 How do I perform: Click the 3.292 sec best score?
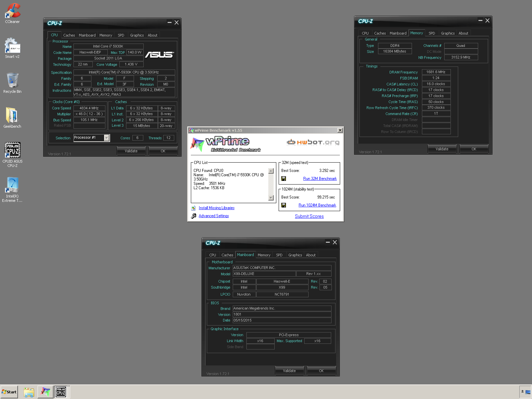(327, 171)
